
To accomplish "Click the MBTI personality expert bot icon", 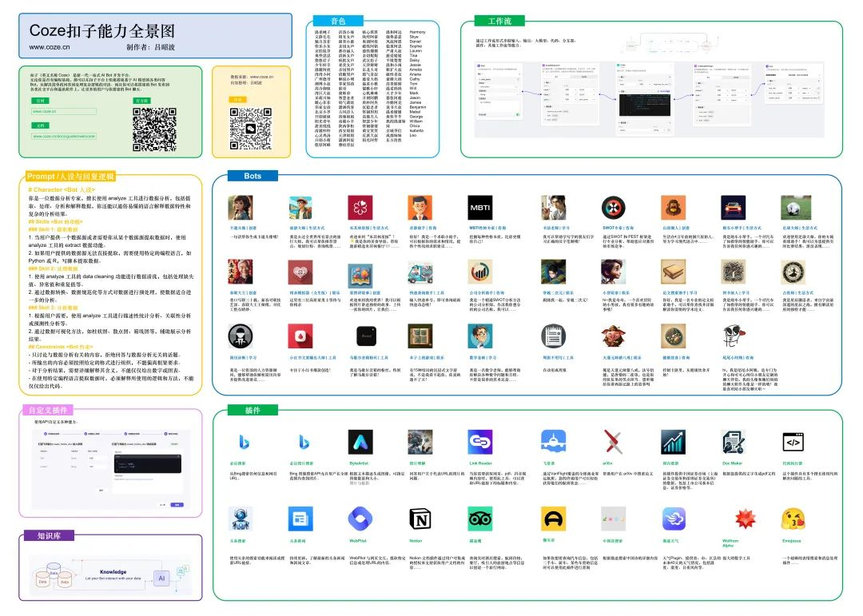I will point(480,208).
